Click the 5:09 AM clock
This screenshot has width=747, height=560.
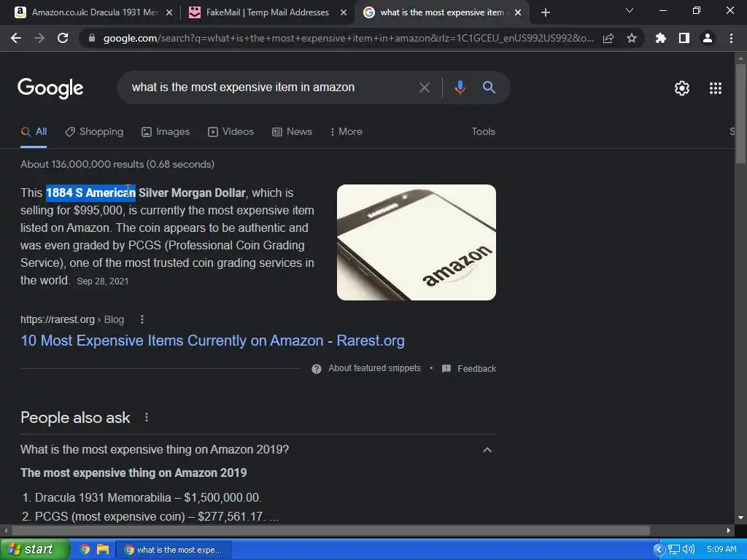coord(721,550)
